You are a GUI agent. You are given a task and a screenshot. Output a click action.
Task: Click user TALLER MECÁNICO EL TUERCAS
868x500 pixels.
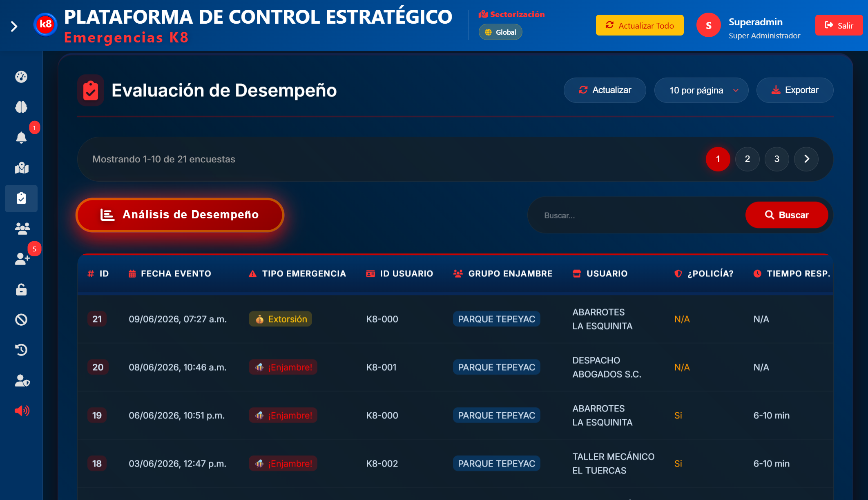point(613,464)
